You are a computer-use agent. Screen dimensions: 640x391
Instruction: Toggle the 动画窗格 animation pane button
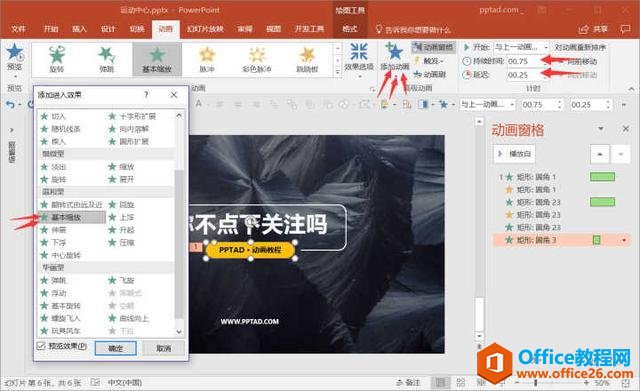[433, 47]
